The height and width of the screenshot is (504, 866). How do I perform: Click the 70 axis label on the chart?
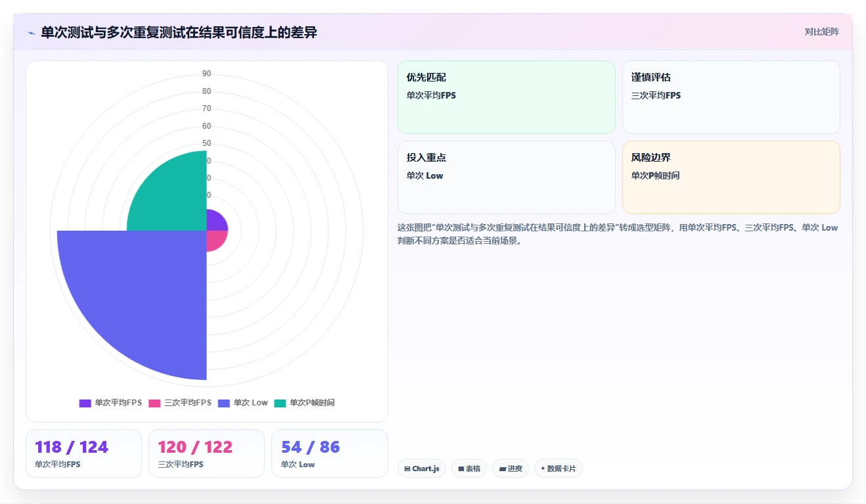tap(207, 108)
